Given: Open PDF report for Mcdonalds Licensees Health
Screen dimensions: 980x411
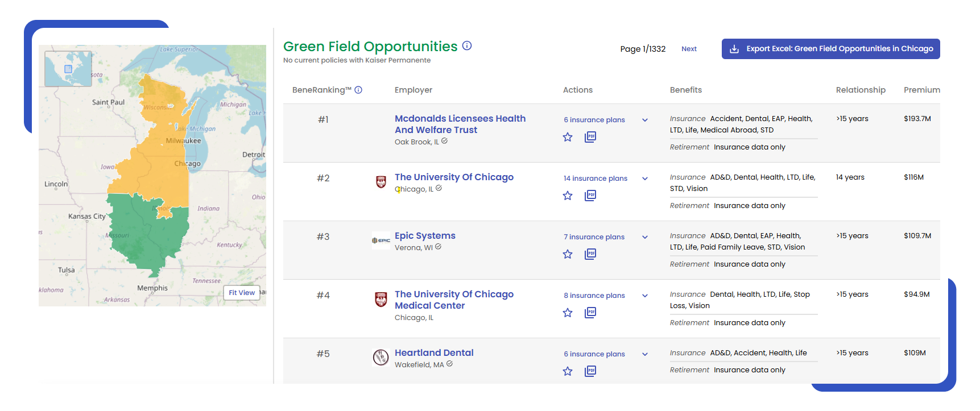Looking at the screenshot, I should point(590,137).
